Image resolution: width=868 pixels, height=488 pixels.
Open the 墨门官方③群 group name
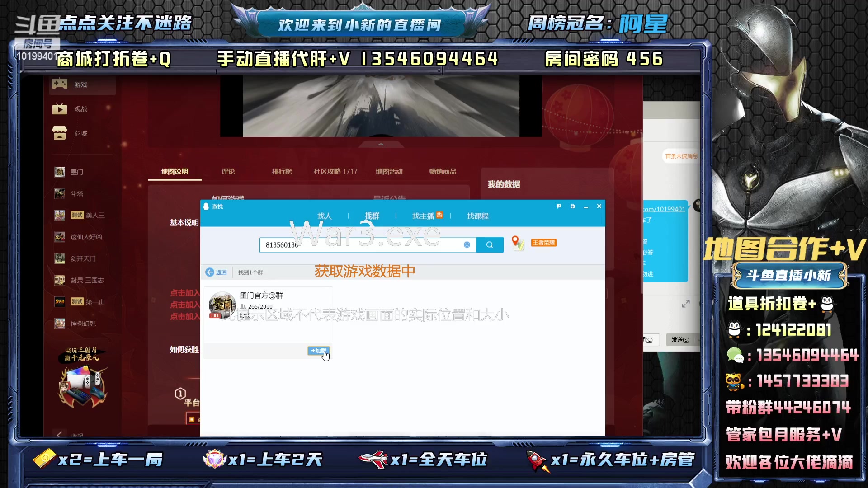[261, 296]
